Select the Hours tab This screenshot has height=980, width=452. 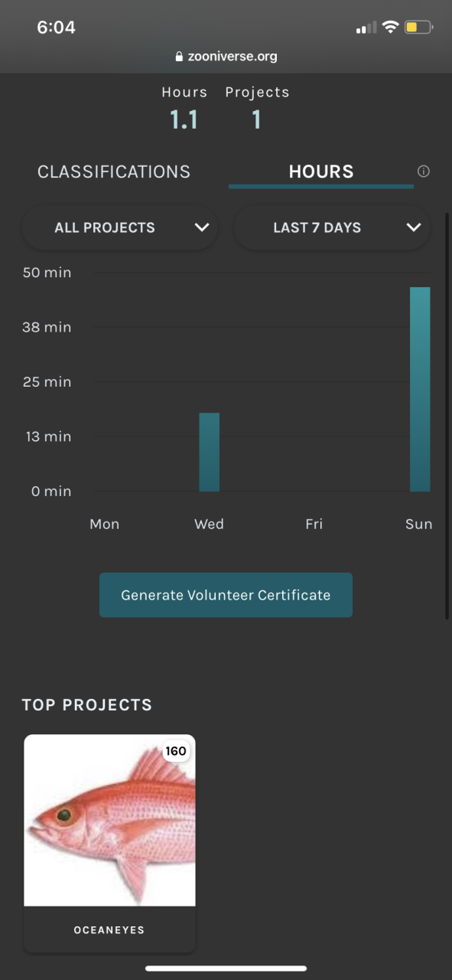(x=321, y=171)
